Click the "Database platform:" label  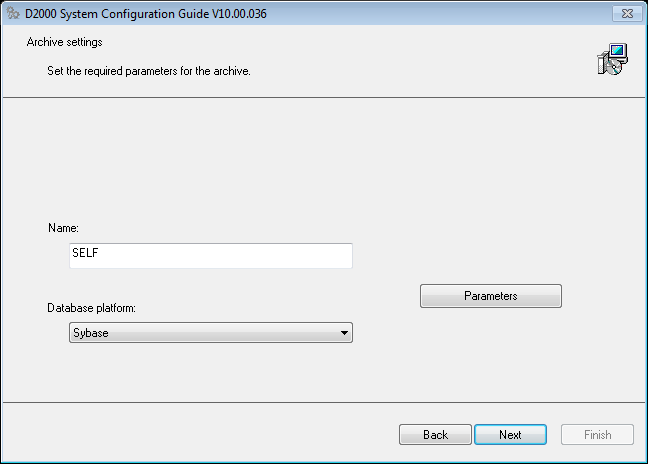tap(91, 307)
